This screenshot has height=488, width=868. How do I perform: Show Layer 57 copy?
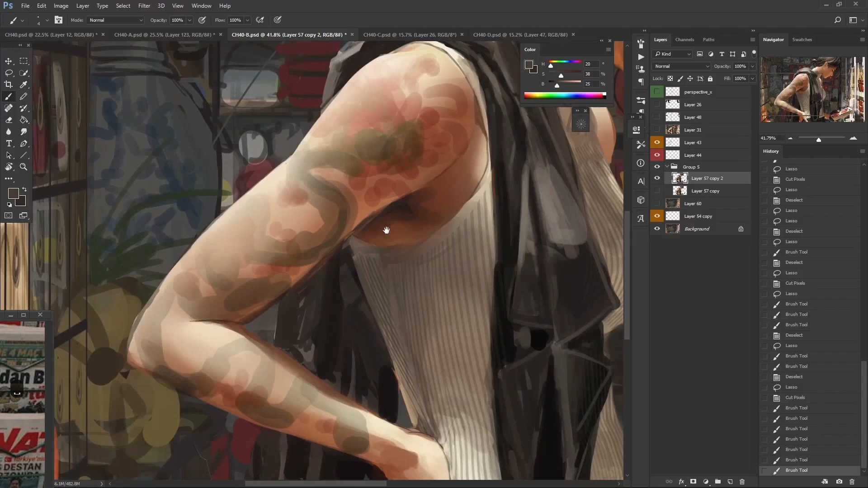657,191
